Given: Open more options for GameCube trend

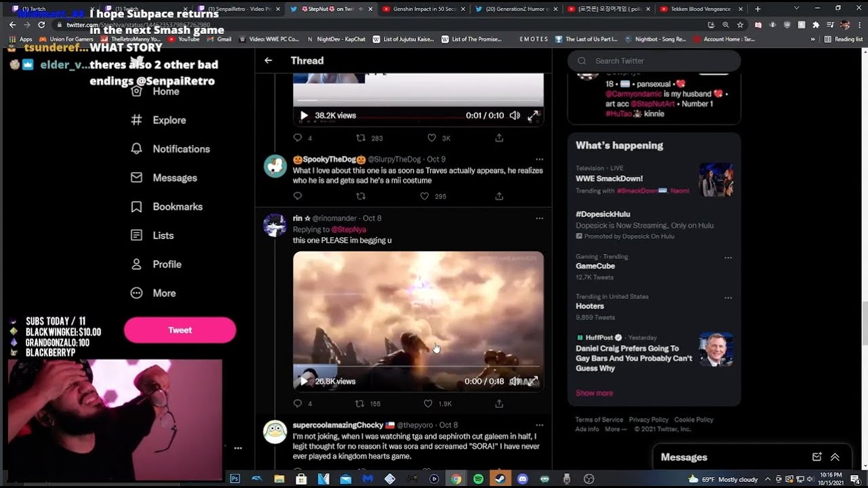Looking at the screenshot, I should pyautogui.click(x=728, y=258).
